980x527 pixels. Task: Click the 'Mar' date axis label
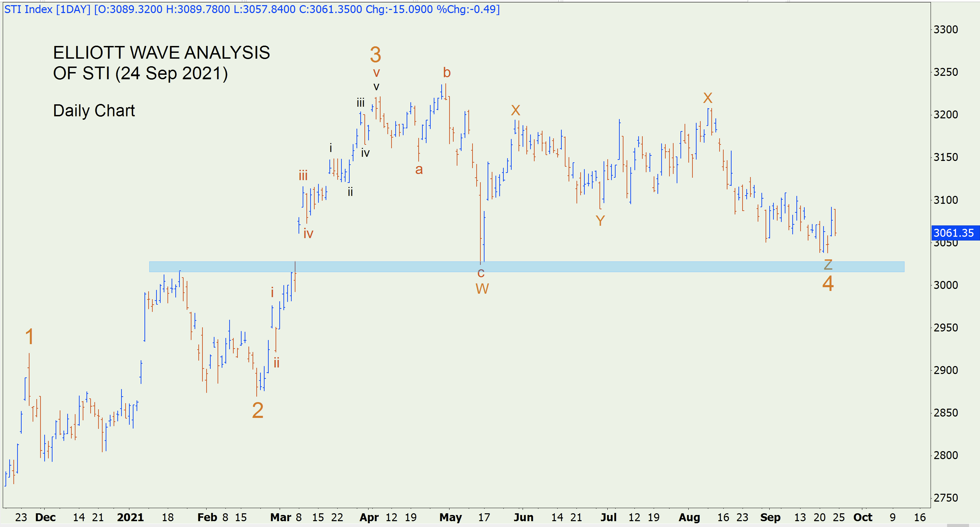[x=281, y=517]
